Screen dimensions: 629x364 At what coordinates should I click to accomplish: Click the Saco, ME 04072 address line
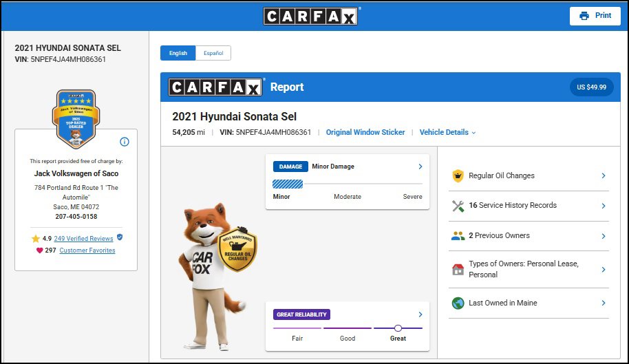tap(76, 207)
